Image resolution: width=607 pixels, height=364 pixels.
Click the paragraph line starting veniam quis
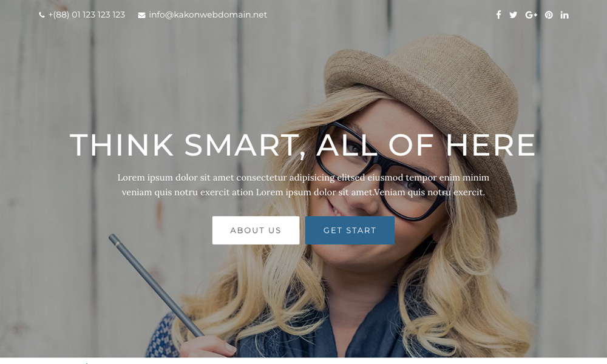pos(303,192)
